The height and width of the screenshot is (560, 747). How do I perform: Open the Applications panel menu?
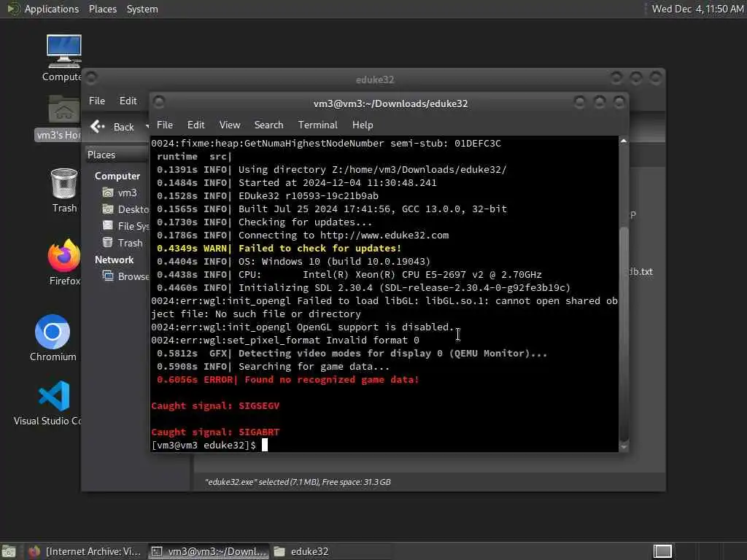point(52,9)
